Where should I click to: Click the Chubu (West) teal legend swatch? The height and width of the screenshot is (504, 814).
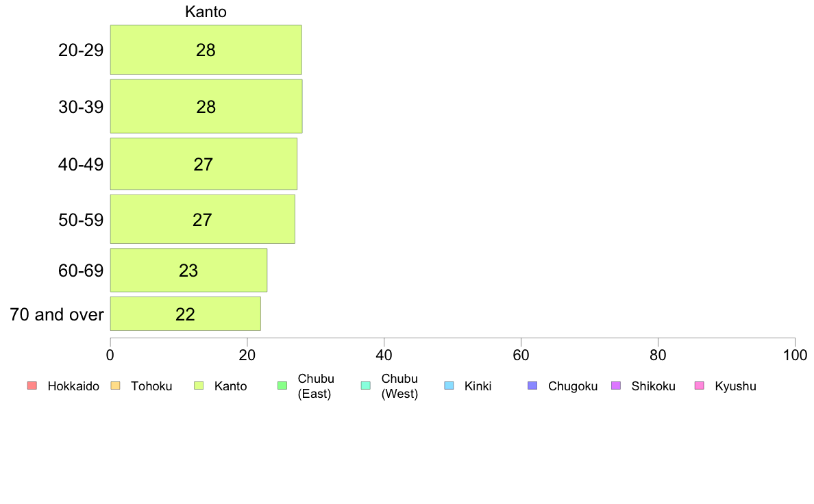coord(365,386)
